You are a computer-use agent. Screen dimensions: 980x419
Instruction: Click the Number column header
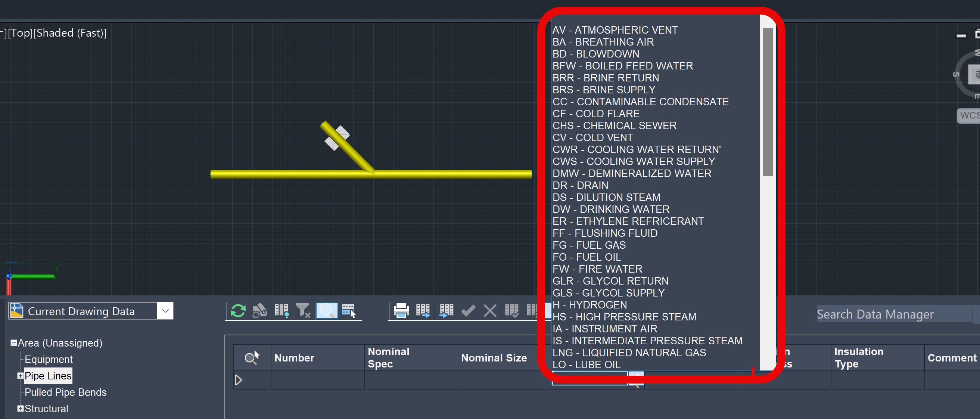tap(318, 358)
